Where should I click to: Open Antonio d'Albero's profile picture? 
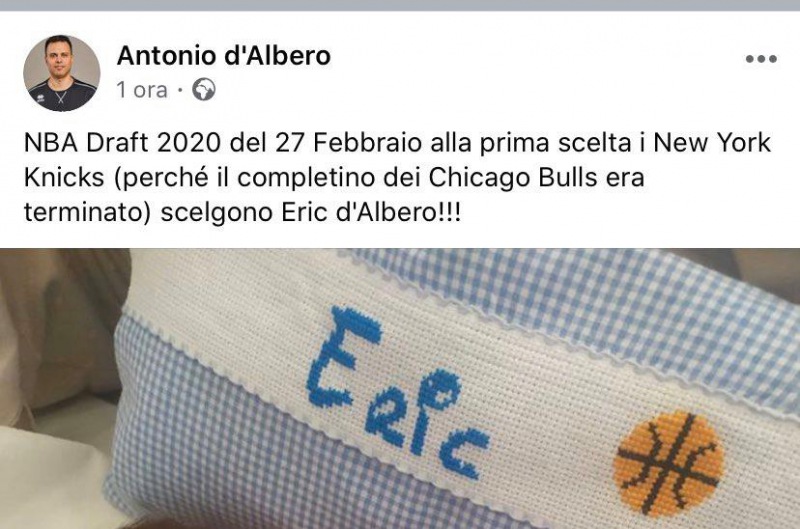[x=61, y=73]
